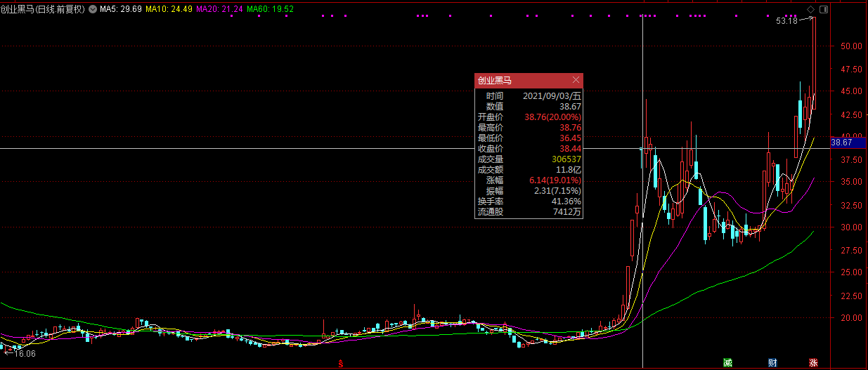Close the 创业黑马 data popup
Viewport: 868px width, 370px height.
(x=576, y=80)
